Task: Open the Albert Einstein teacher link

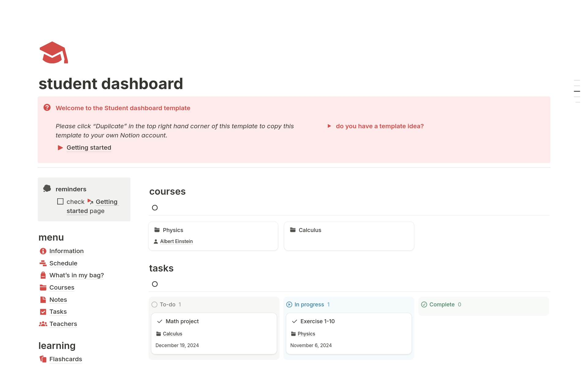Action: tap(176, 241)
